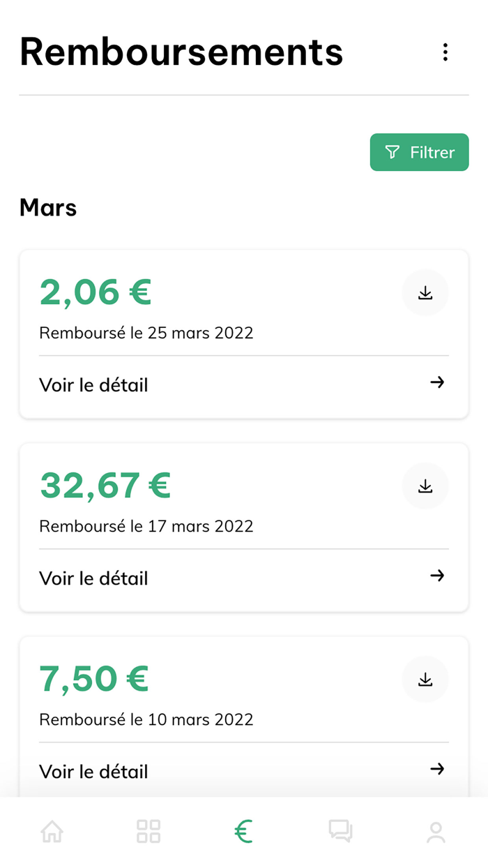488x868 pixels.
Task: Download the 32,67 € reimbursement statement
Action: point(425,486)
